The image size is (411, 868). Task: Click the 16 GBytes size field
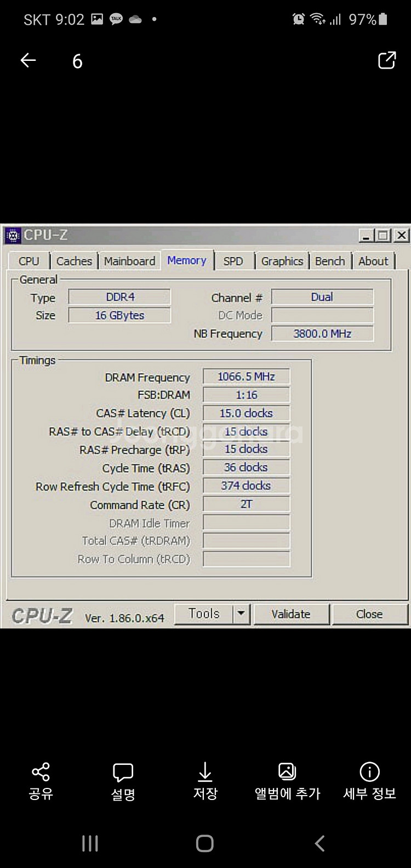click(119, 315)
